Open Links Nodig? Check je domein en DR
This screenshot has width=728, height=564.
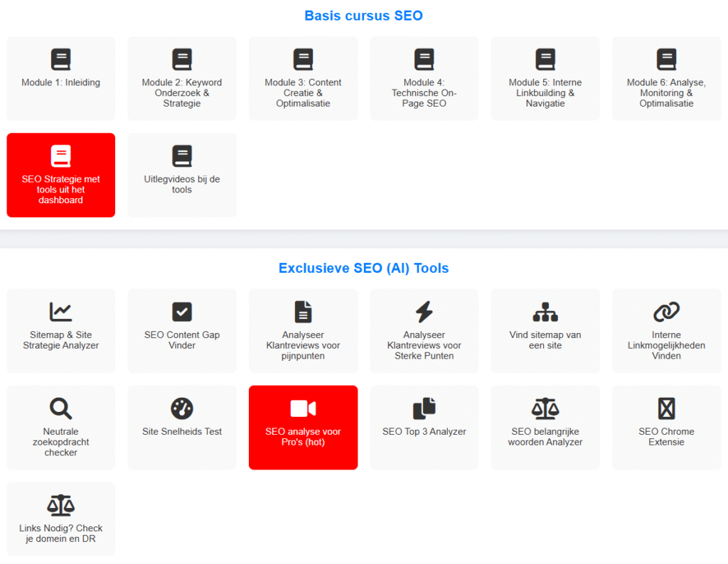[60, 519]
